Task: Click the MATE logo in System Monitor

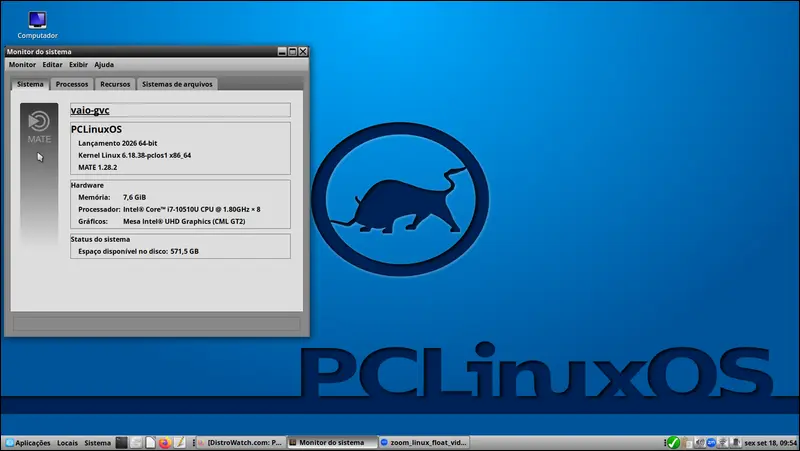Action: point(39,128)
